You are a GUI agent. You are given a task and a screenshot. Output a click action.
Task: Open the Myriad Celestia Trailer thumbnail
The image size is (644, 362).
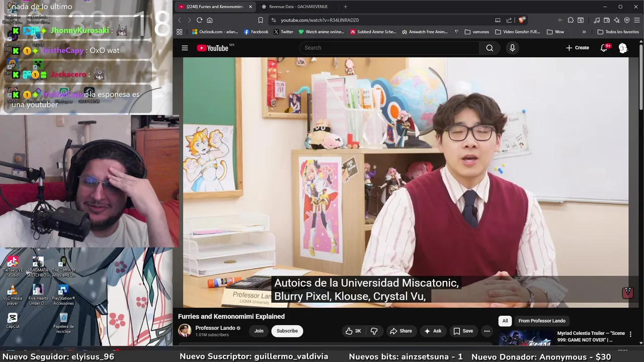526,338
